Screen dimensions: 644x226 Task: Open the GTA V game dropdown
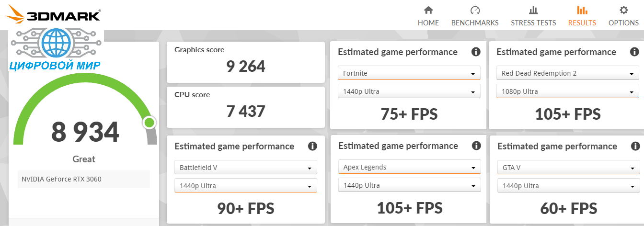pos(569,168)
